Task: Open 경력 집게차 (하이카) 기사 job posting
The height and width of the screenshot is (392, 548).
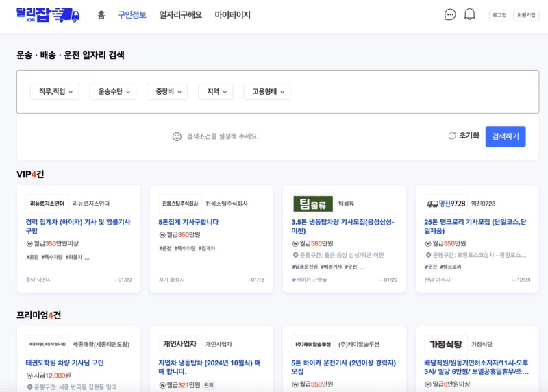Action: point(78,226)
